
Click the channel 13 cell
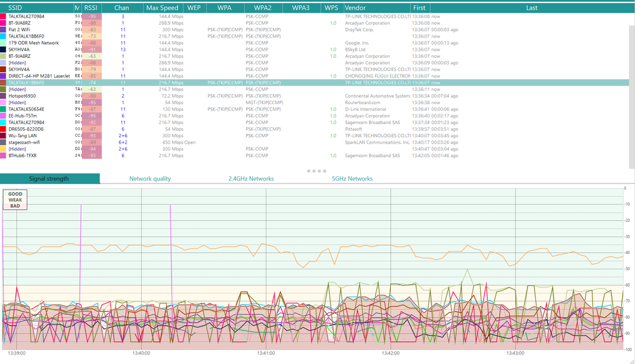pos(123,50)
